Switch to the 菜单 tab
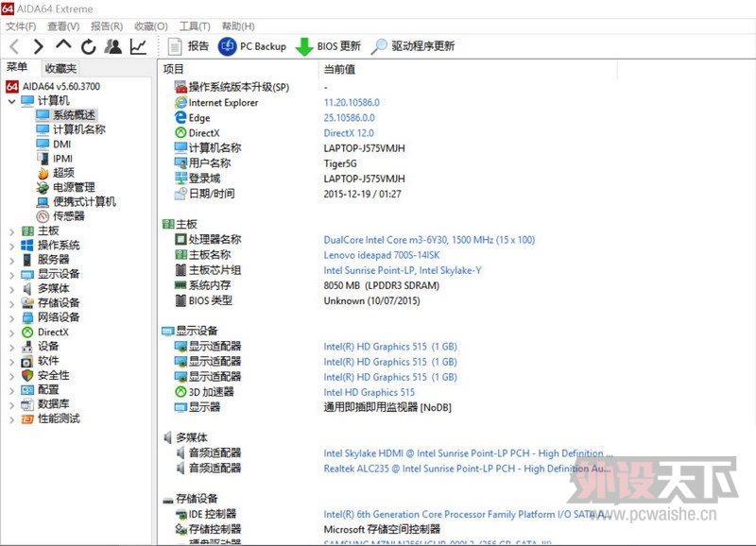The width and height of the screenshot is (756, 546). [17, 67]
